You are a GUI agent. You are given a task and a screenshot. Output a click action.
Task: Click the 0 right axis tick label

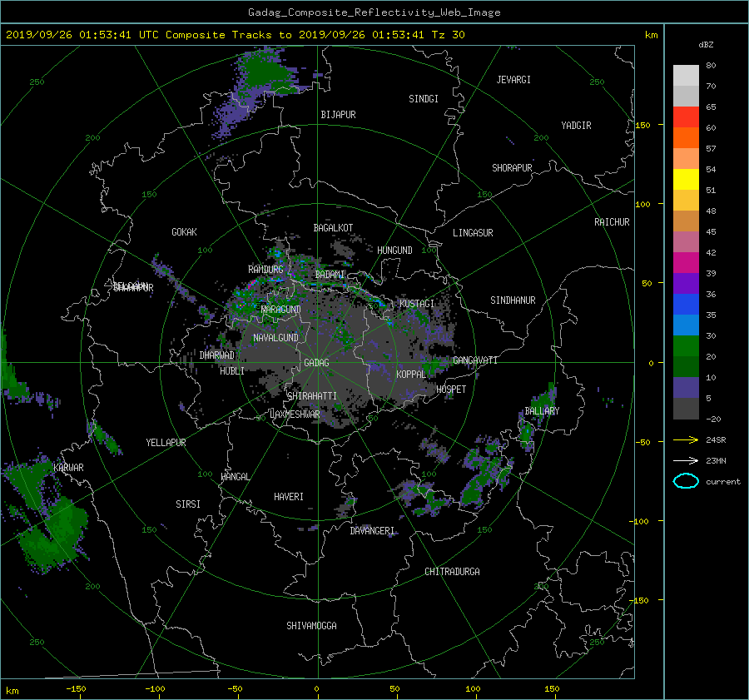(651, 364)
